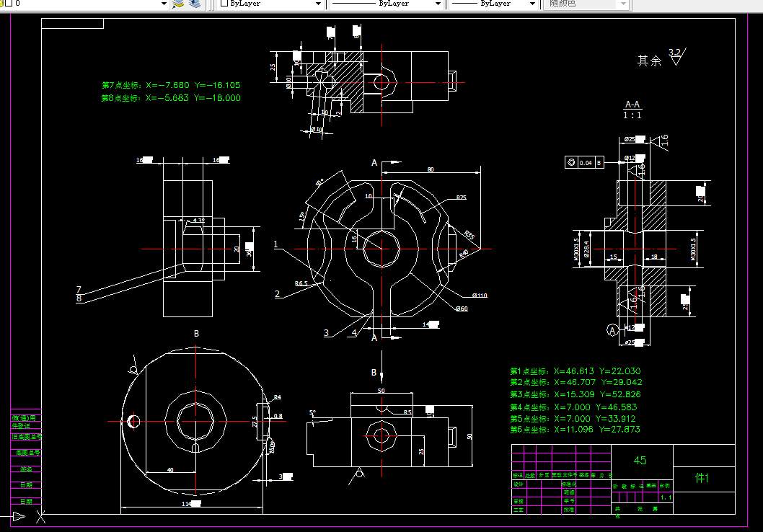The height and width of the screenshot is (532, 763).
Task: Select the Ø28.4 dimension in section view
Action: pyautogui.click(x=586, y=249)
